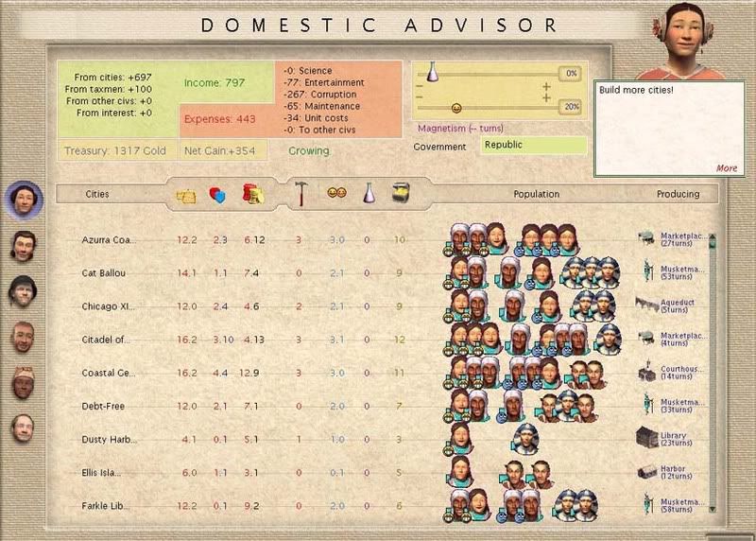Click the Aqueduct (5turns) production label
756x541 pixels.
click(x=677, y=306)
